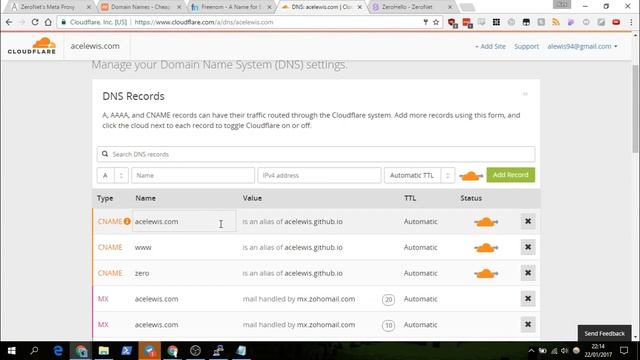640x360 pixels.
Task: Close the Freenom browser tab
Action: pos(269,7)
